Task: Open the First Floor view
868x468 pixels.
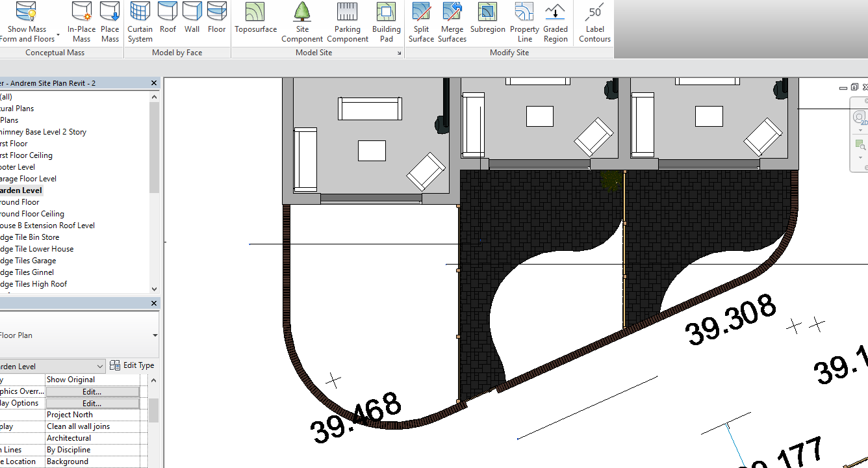Action: 14,144
